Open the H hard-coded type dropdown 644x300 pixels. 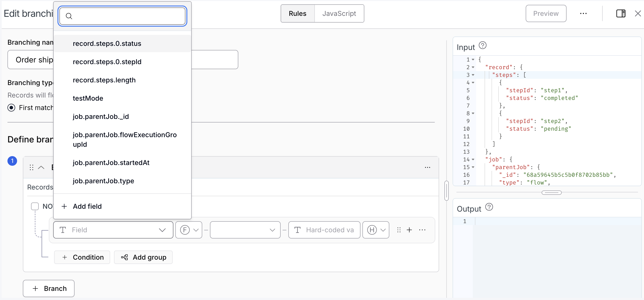pos(376,230)
